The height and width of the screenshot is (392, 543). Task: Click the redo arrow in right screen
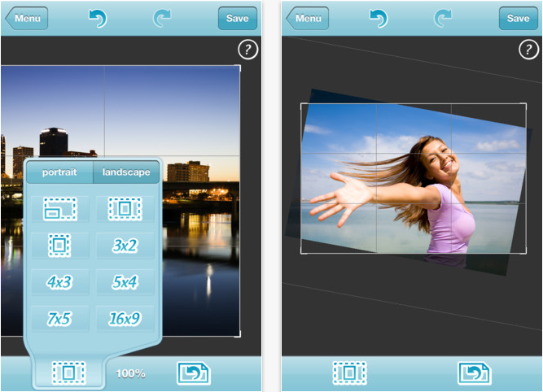(443, 18)
